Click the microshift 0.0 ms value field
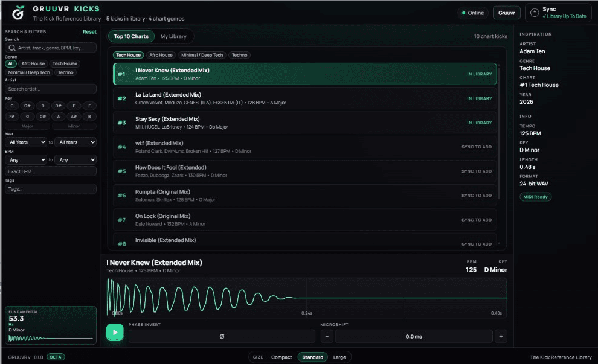Viewport: 598px width, 364px height. click(x=414, y=337)
